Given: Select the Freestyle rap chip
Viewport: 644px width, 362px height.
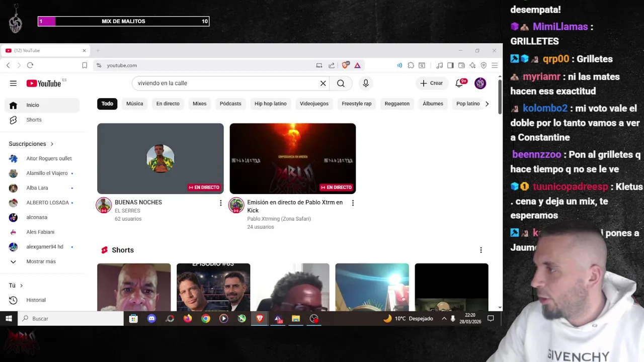Looking at the screenshot, I should [356, 104].
